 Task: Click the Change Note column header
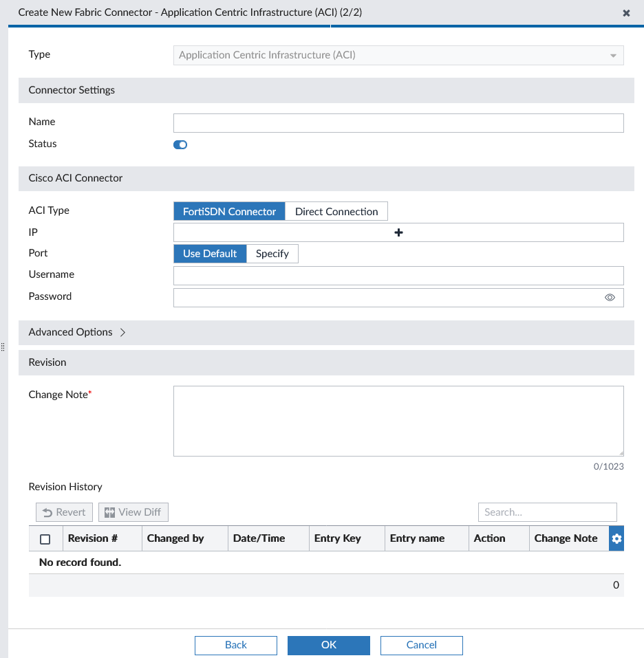[566, 538]
